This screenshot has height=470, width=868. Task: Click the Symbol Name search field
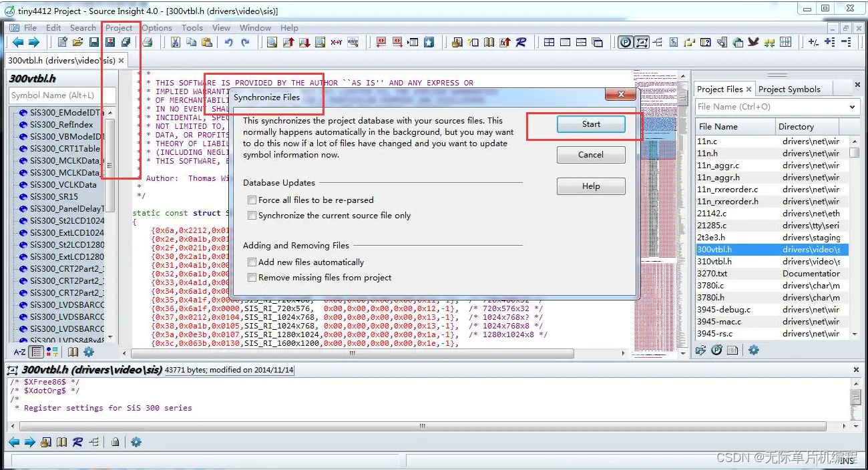[x=62, y=95]
